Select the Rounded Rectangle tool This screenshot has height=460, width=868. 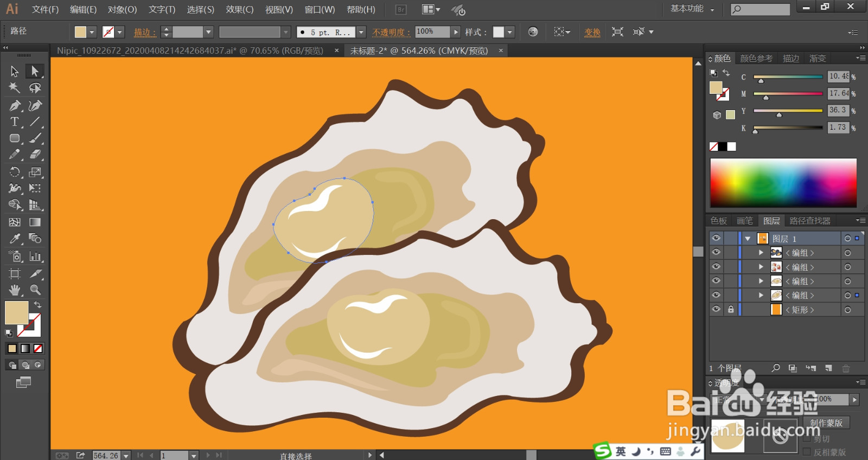[15, 138]
